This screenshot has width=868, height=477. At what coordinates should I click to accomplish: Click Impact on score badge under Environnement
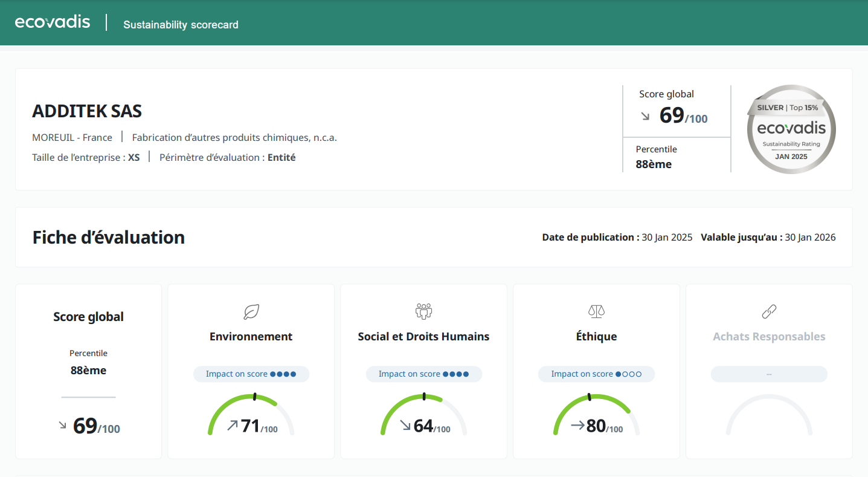(x=251, y=374)
